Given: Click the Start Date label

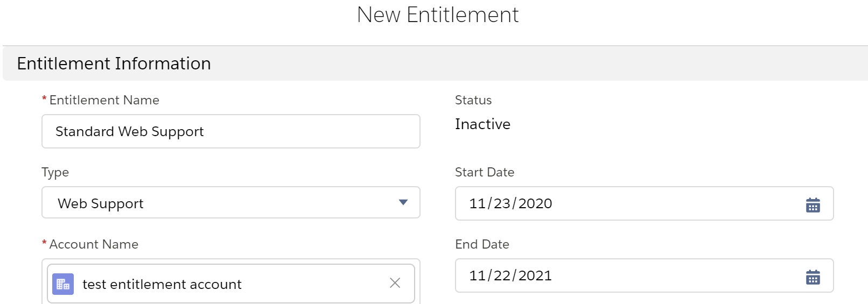Looking at the screenshot, I should 485,172.
